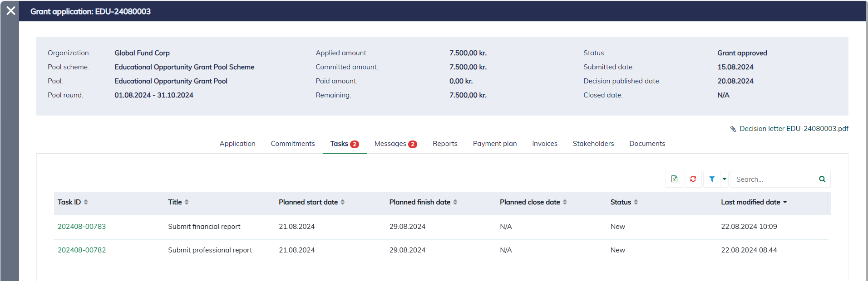Click the search magnifier icon
868x281 pixels.
[x=822, y=179]
